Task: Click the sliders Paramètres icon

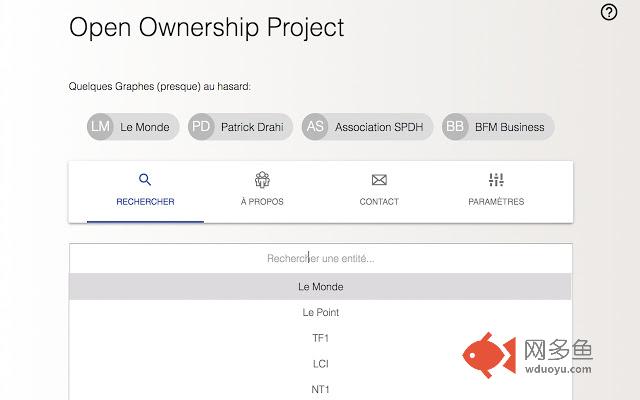Action: click(x=496, y=180)
